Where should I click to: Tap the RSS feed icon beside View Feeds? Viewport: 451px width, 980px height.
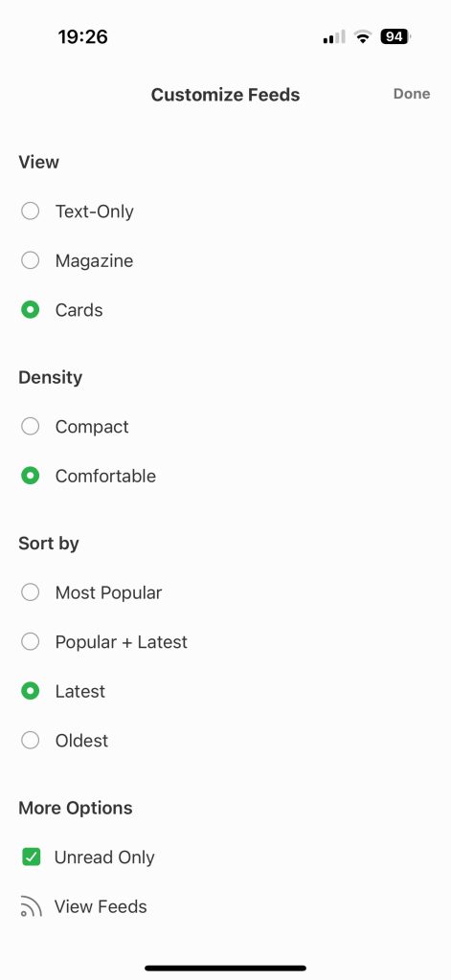(x=31, y=907)
